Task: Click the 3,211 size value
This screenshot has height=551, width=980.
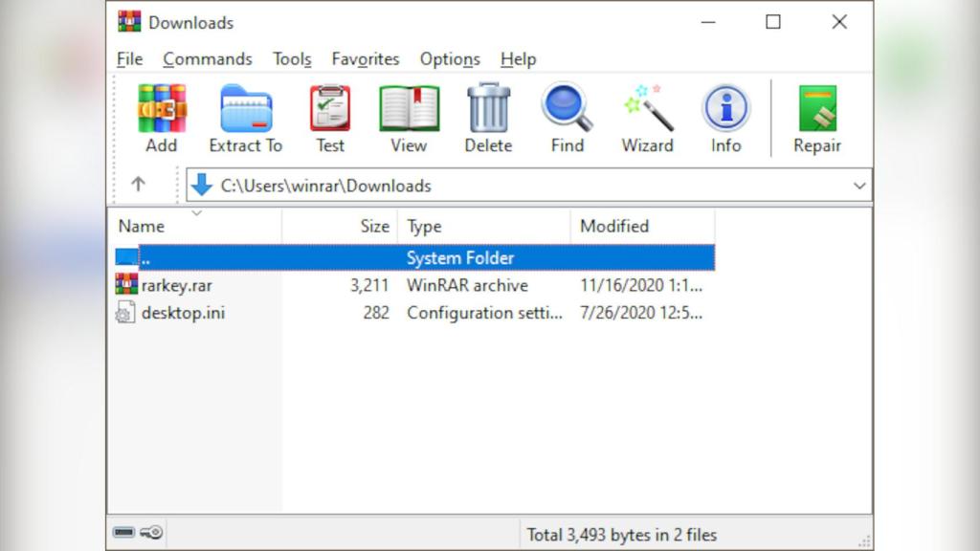Action: point(369,285)
